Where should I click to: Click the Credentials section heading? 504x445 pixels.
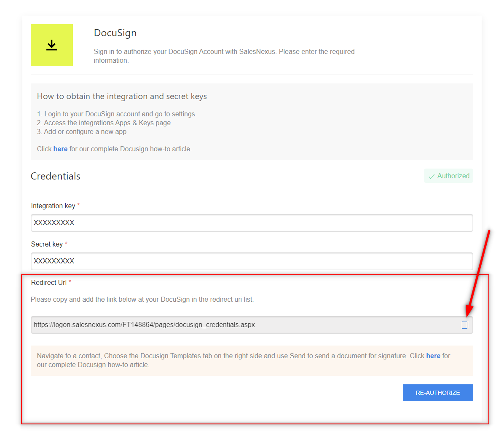point(55,176)
